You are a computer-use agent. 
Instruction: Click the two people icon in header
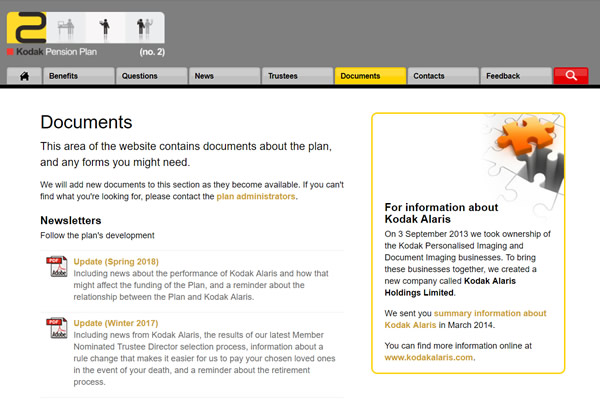click(x=145, y=28)
